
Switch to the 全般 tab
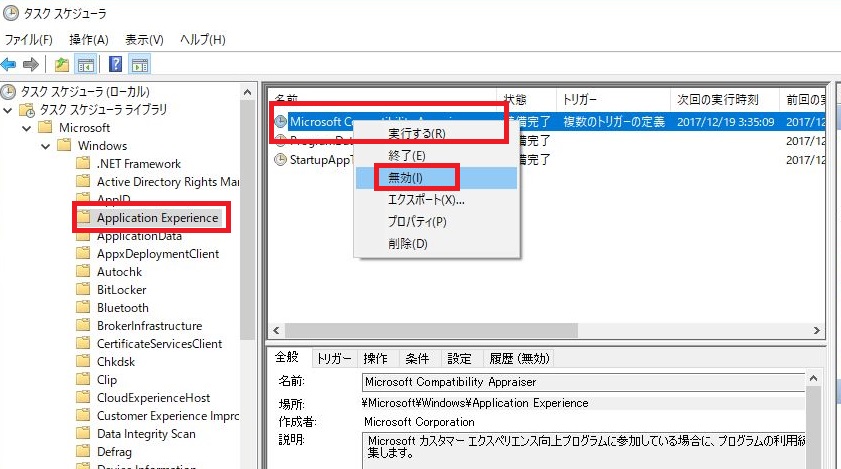[x=287, y=357]
